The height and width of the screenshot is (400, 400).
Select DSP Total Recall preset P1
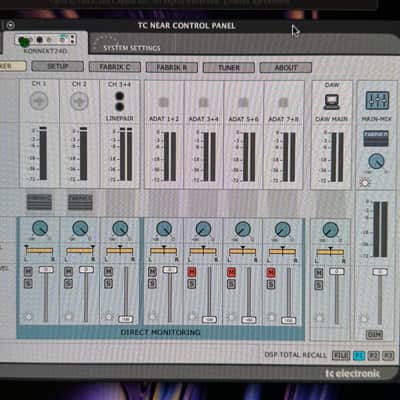tap(359, 356)
